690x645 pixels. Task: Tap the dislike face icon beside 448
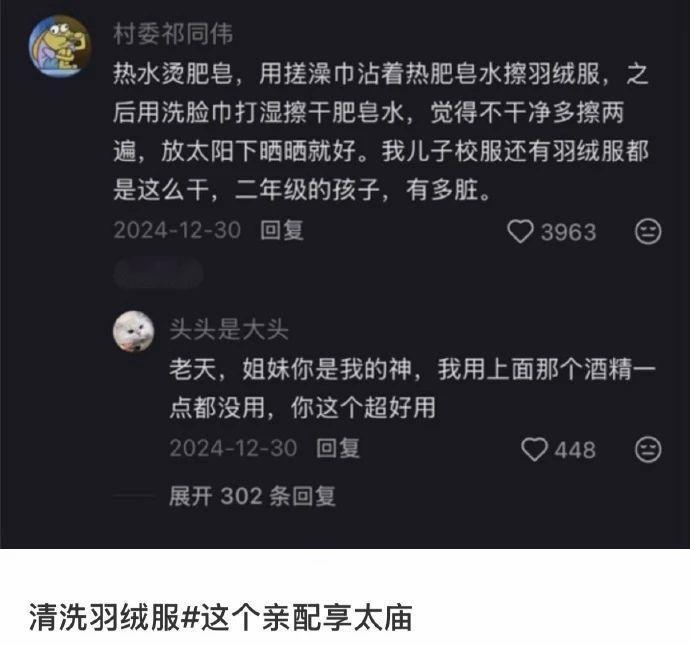coord(648,449)
